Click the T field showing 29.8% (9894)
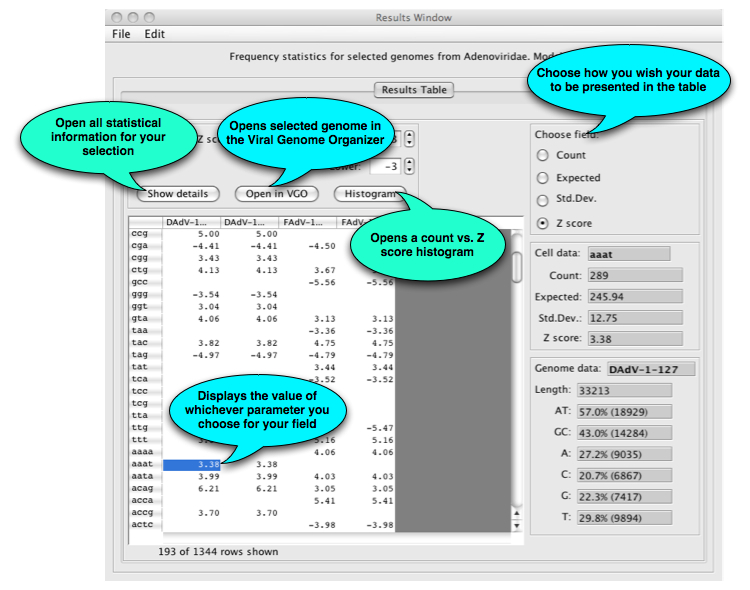The image size is (750, 590). (x=624, y=518)
